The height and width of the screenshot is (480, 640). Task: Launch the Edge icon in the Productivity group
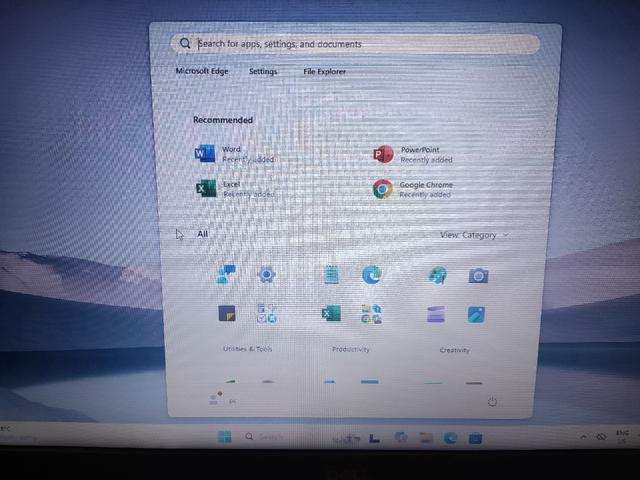372,275
